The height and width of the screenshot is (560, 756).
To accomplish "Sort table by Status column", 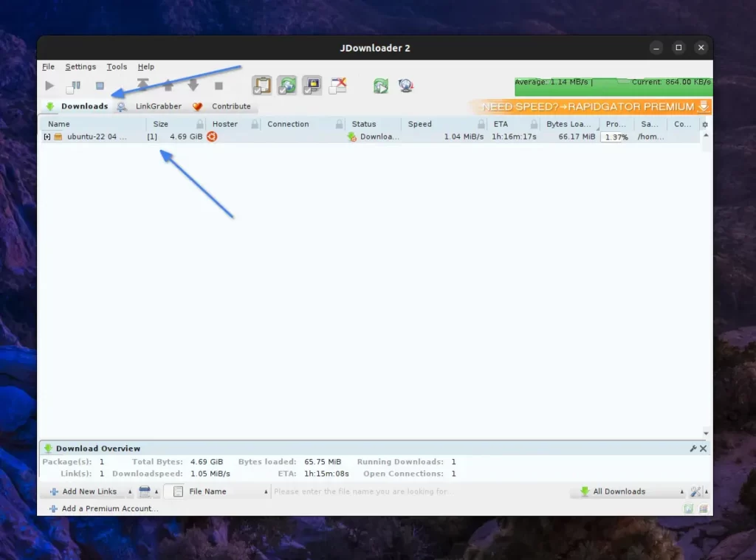I will pos(363,124).
